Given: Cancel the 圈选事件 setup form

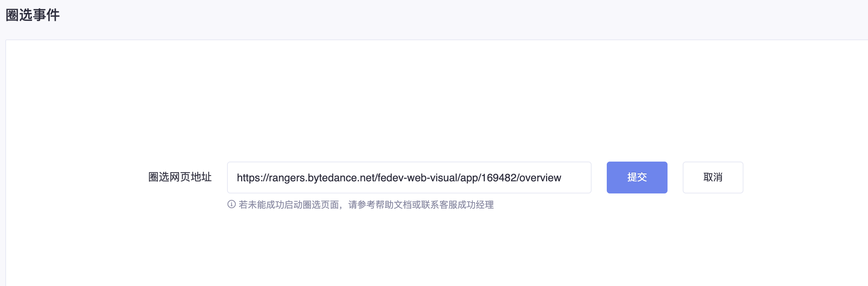Looking at the screenshot, I should tap(713, 178).
